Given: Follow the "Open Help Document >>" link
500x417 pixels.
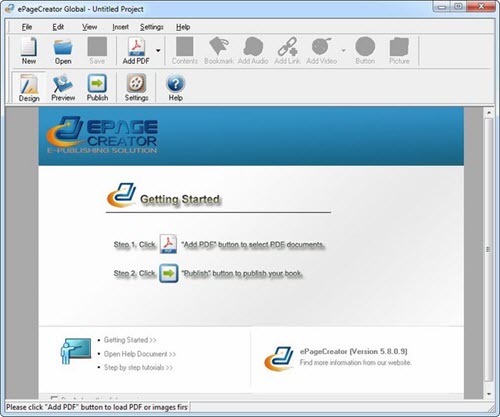Looking at the screenshot, I should [140, 354].
